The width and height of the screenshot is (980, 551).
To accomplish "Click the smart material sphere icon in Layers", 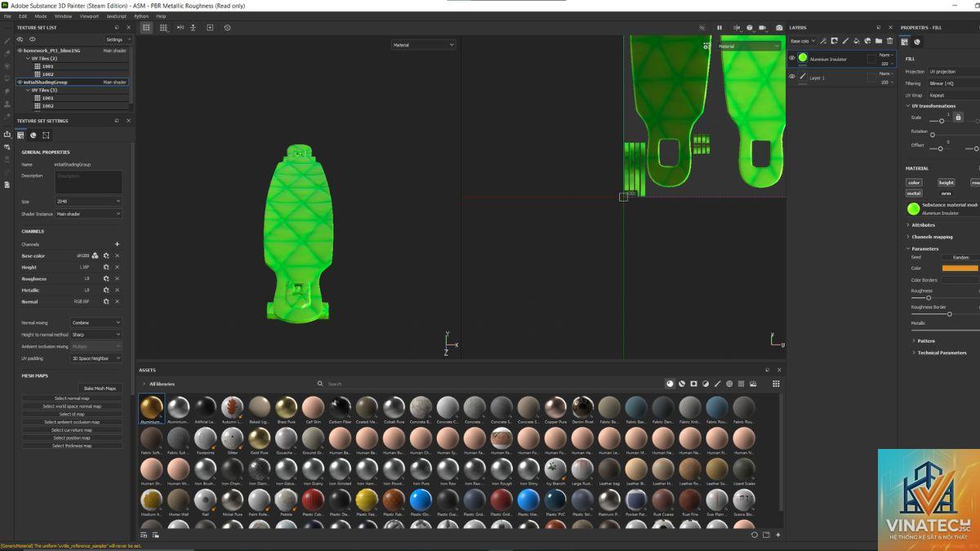I will [x=868, y=41].
